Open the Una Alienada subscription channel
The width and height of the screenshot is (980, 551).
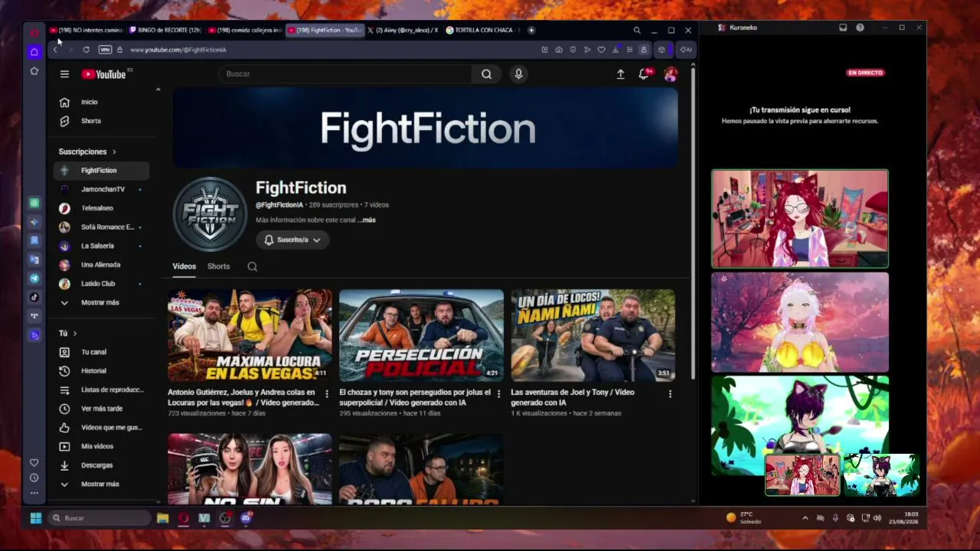pyautogui.click(x=100, y=265)
